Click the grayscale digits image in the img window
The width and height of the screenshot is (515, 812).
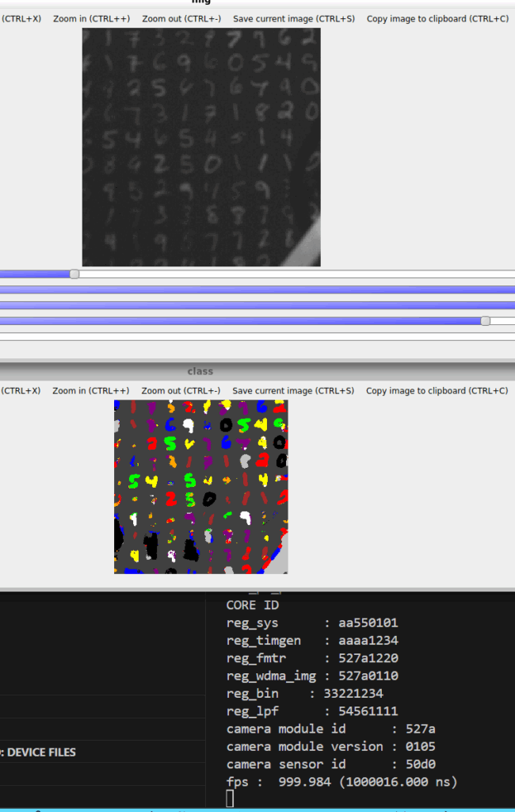click(201, 147)
